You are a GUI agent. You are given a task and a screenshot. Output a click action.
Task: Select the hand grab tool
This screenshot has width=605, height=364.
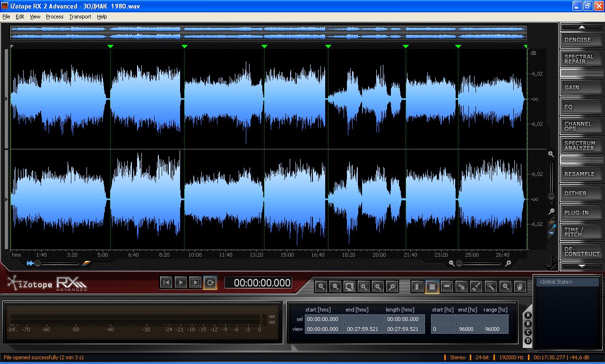pyautogui.click(x=520, y=286)
